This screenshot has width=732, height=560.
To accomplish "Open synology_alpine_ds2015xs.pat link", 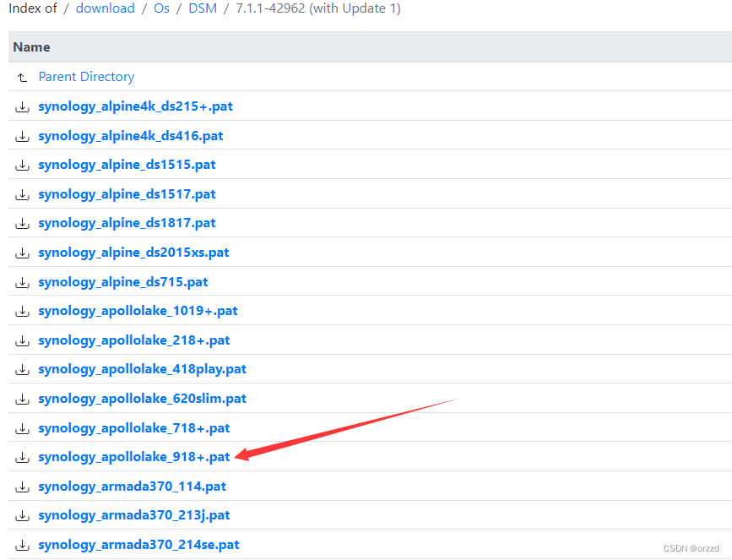I will pyautogui.click(x=133, y=253).
